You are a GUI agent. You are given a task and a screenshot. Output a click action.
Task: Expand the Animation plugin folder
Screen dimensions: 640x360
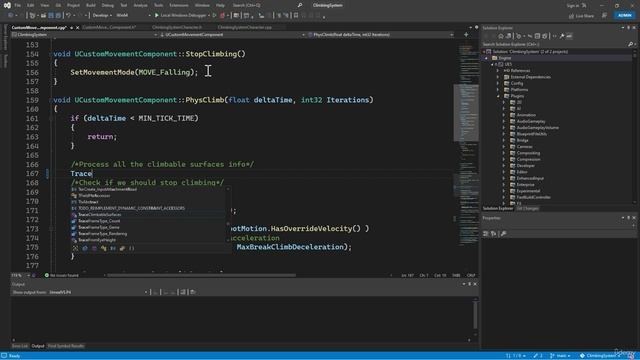click(x=504, y=115)
